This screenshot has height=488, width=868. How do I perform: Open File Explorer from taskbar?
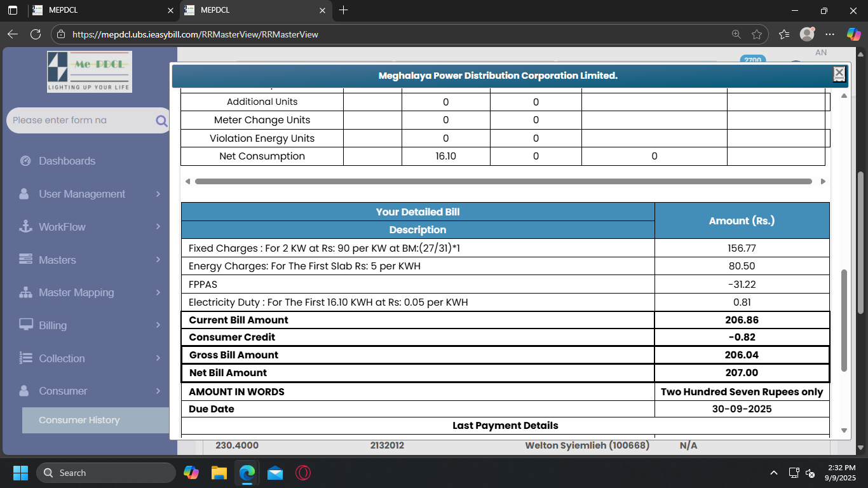(219, 473)
